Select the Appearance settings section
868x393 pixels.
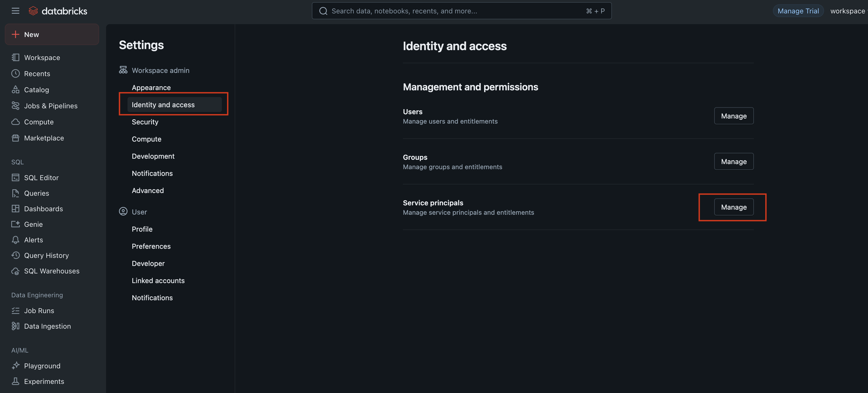click(151, 88)
